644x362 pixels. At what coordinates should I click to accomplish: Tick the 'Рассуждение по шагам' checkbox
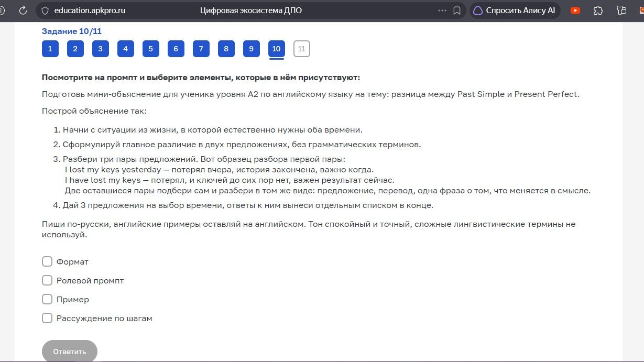pyautogui.click(x=47, y=318)
